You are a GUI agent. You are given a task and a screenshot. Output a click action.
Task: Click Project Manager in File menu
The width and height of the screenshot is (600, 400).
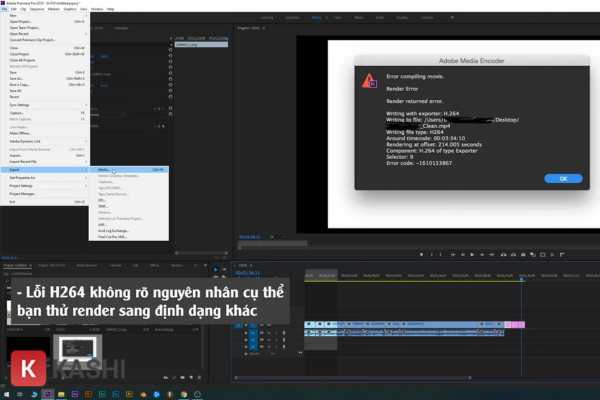coord(45,194)
